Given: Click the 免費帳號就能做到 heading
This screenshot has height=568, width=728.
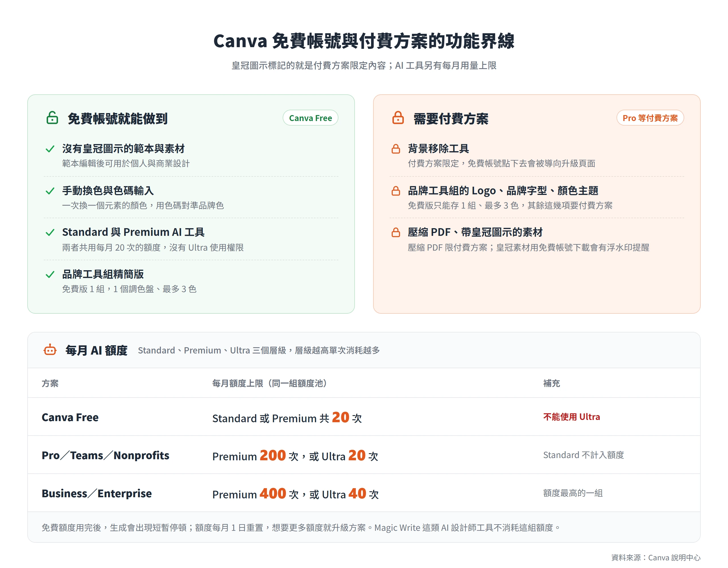Looking at the screenshot, I should pos(117,118).
